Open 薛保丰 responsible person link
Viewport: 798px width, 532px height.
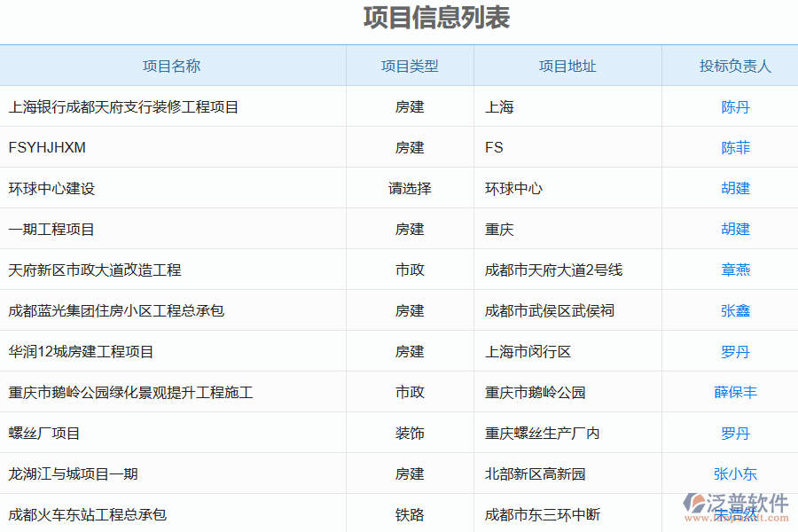736,392
